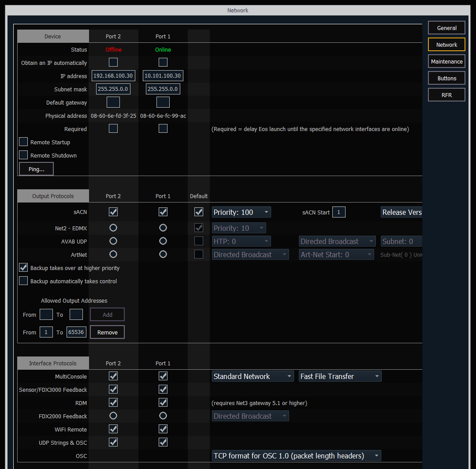This screenshot has height=469, width=476.
Task: Expand the Standard Network MultiConsole dropdown
Action: (253, 376)
